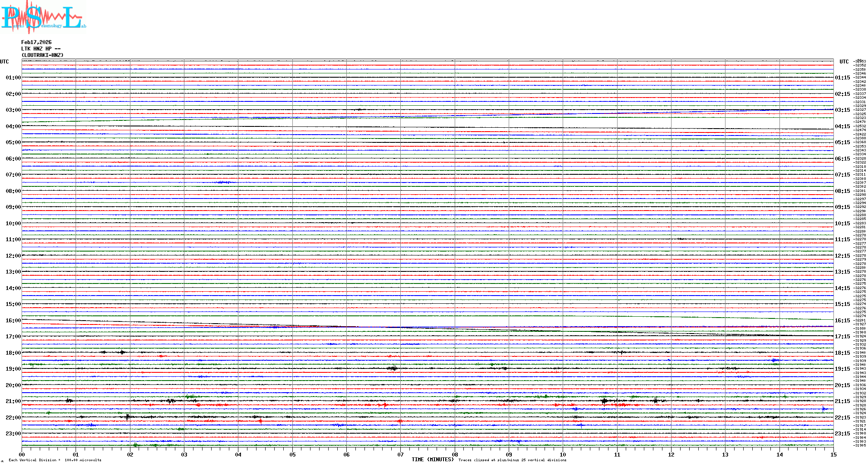Click the 03:00 left time label
Screen dimensions: 868x466
tap(13, 110)
